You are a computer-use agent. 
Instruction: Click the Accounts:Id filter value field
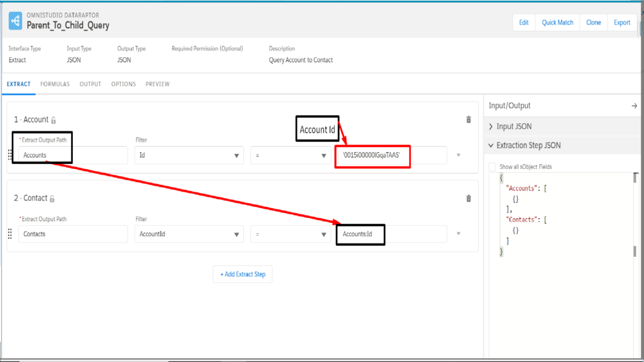[x=391, y=234]
